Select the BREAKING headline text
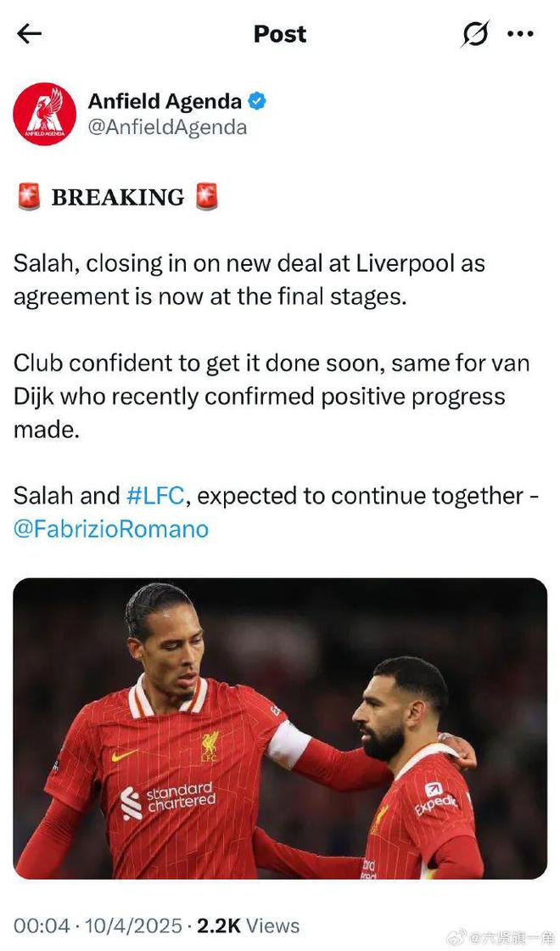 (x=117, y=198)
